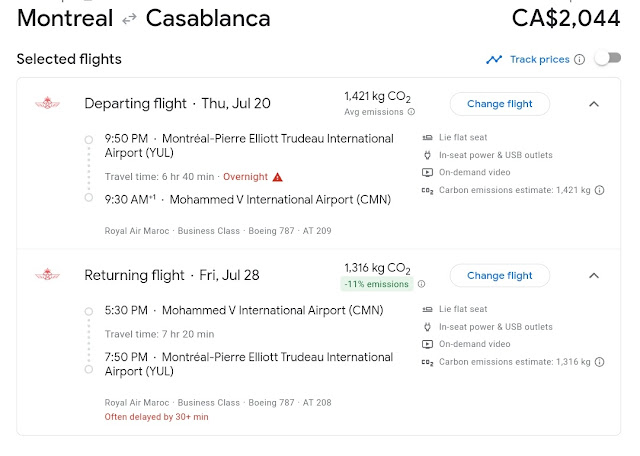
Task: Click the Royal Air Maroc logo on returning flight
Action: tap(46, 275)
